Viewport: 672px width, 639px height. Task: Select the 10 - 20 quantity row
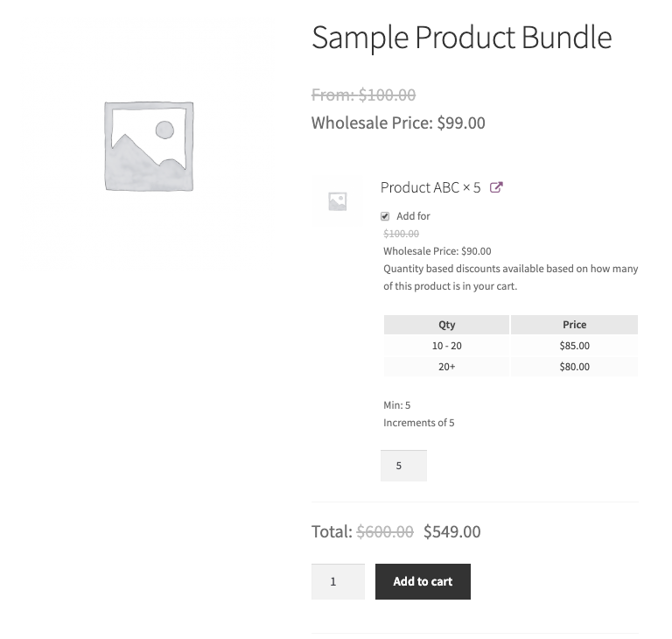[x=446, y=346]
